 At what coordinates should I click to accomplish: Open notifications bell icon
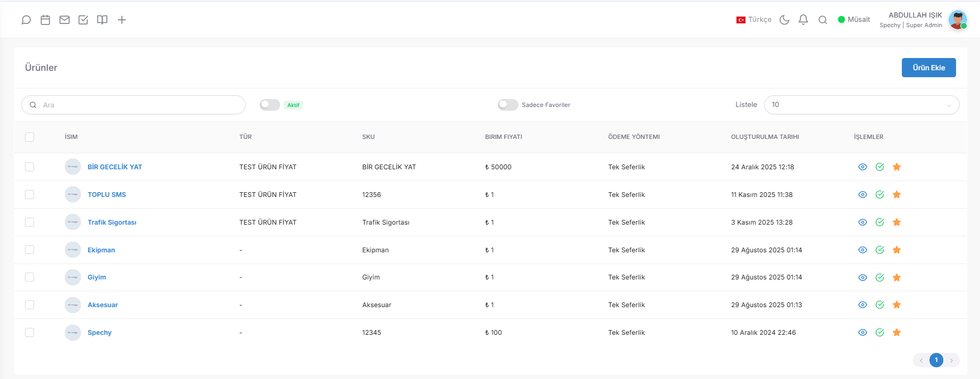coord(803,20)
